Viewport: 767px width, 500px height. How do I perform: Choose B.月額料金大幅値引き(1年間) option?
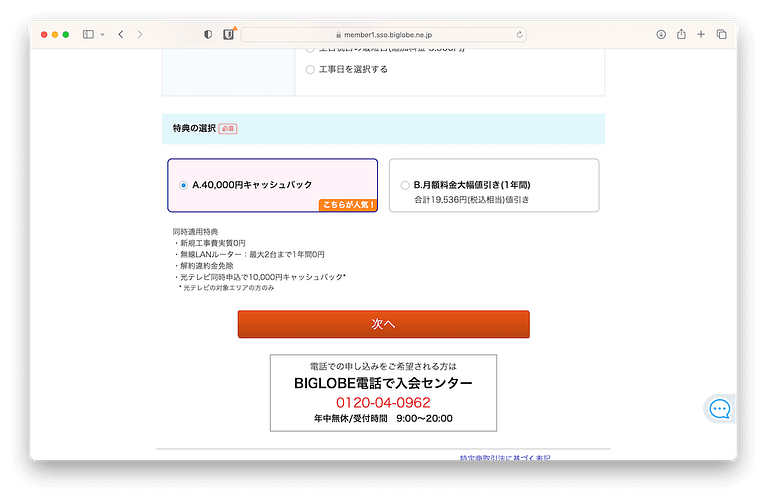pyautogui.click(x=405, y=185)
